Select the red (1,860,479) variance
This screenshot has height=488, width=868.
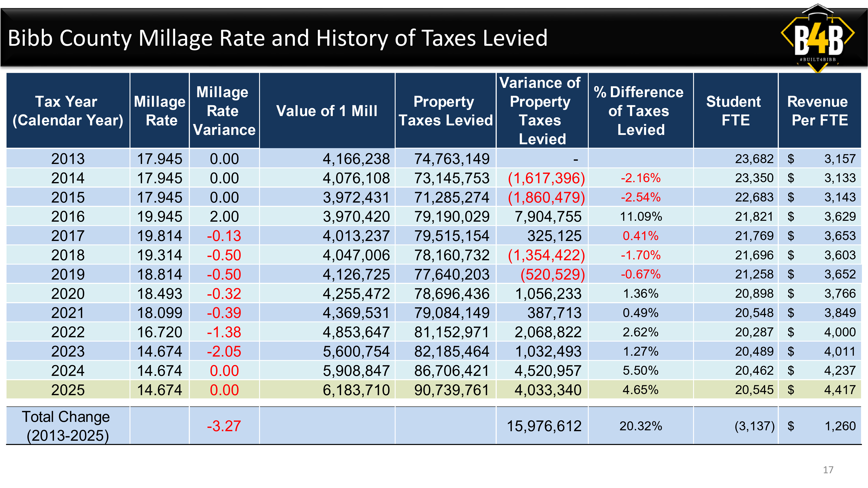[547, 197]
